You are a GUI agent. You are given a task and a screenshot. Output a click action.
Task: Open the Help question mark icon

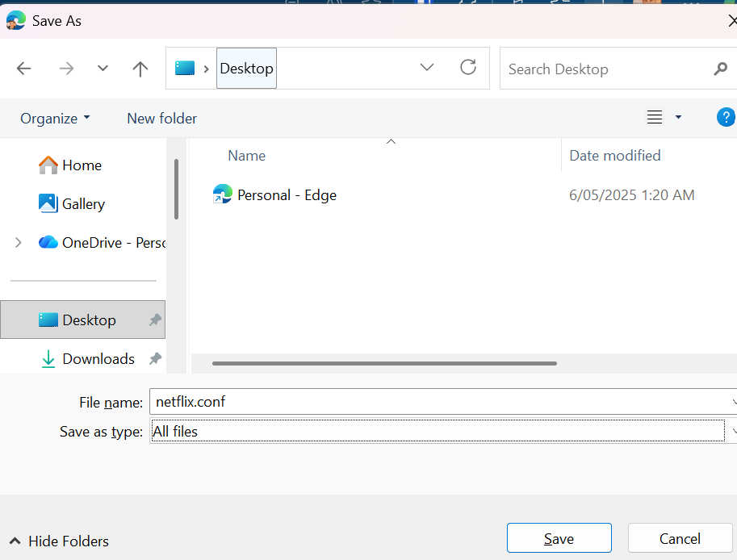pos(726,118)
